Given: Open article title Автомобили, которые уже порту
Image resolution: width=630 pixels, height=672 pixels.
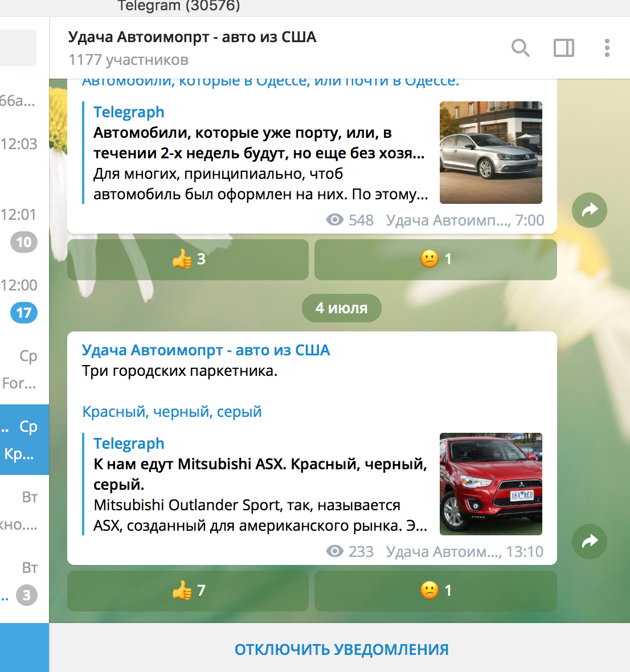Looking at the screenshot, I should (259, 143).
